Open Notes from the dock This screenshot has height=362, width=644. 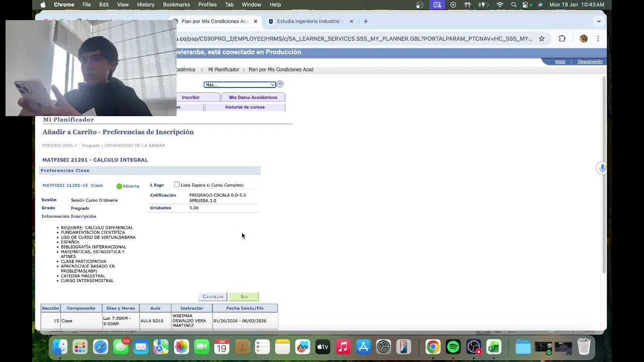(x=282, y=347)
